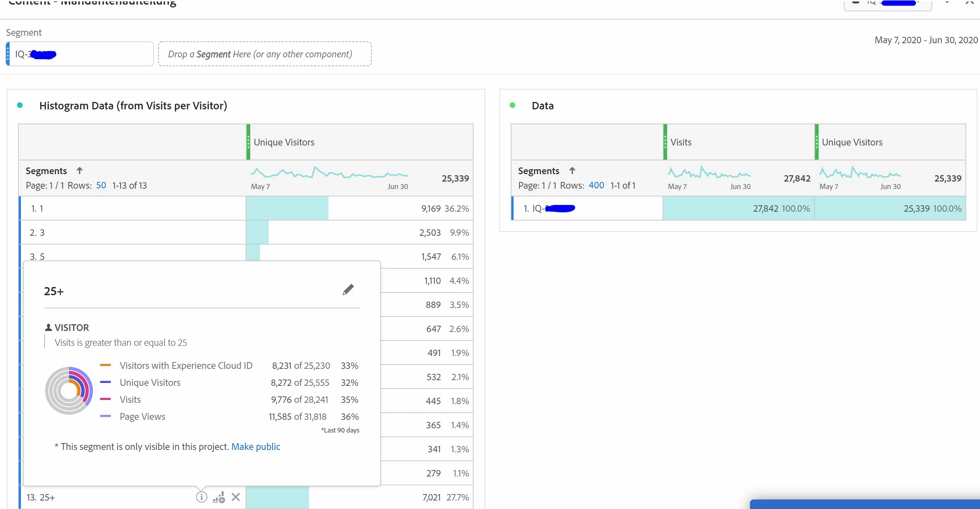Click the sort arrow in the Data table Segments header
The image size is (980, 509).
click(572, 170)
